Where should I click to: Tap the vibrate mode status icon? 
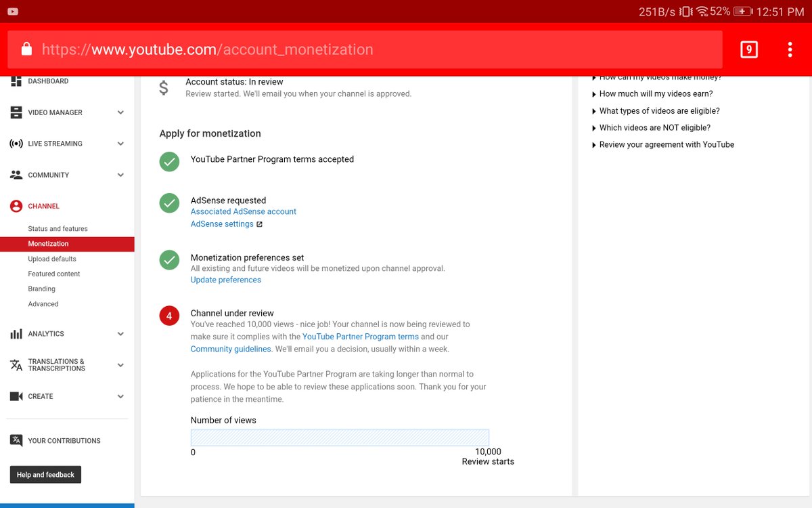pos(686,12)
